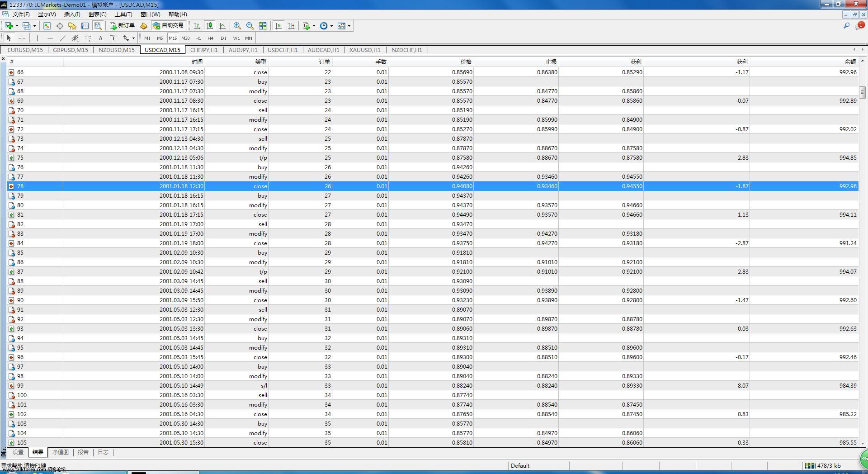Zoom in the chart
Viewport: 868px width, 474px height.
[x=237, y=26]
